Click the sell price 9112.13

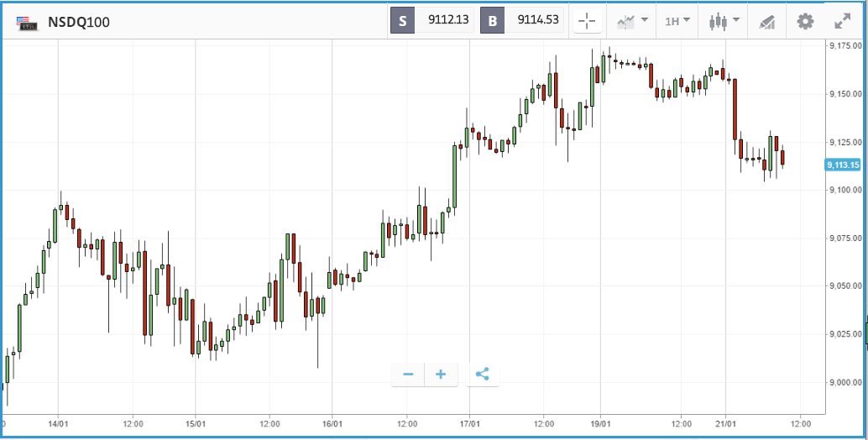(x=448, y=20)
